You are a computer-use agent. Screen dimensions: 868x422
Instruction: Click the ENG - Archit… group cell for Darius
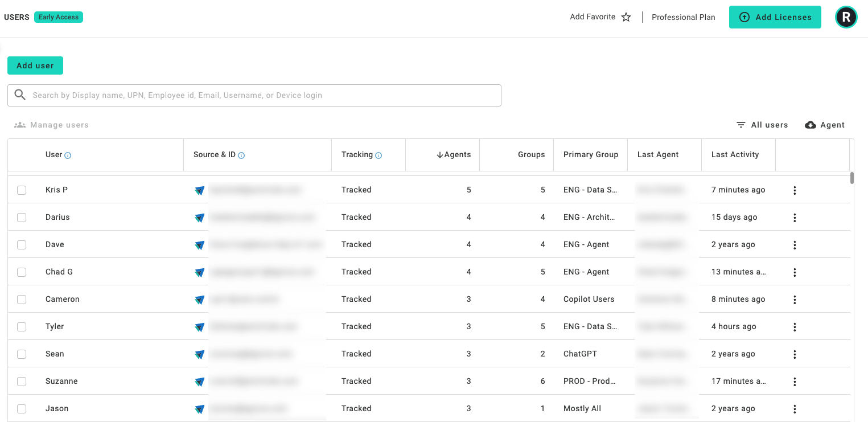coord(589,217)
